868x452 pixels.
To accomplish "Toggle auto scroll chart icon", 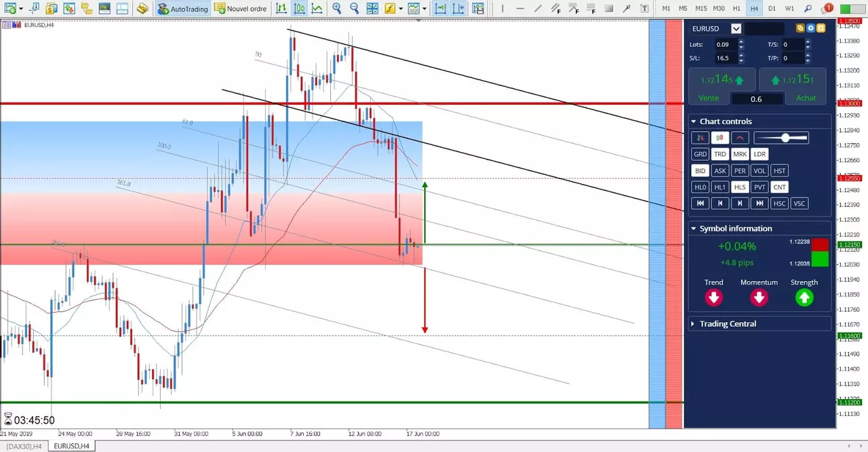I will point(441,8).
